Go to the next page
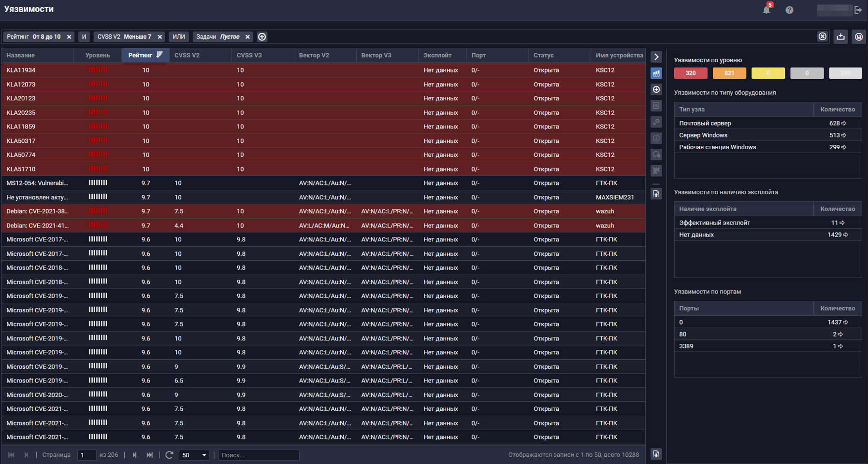The height and width of the screenshot is (464, 868). coord(134,455)
